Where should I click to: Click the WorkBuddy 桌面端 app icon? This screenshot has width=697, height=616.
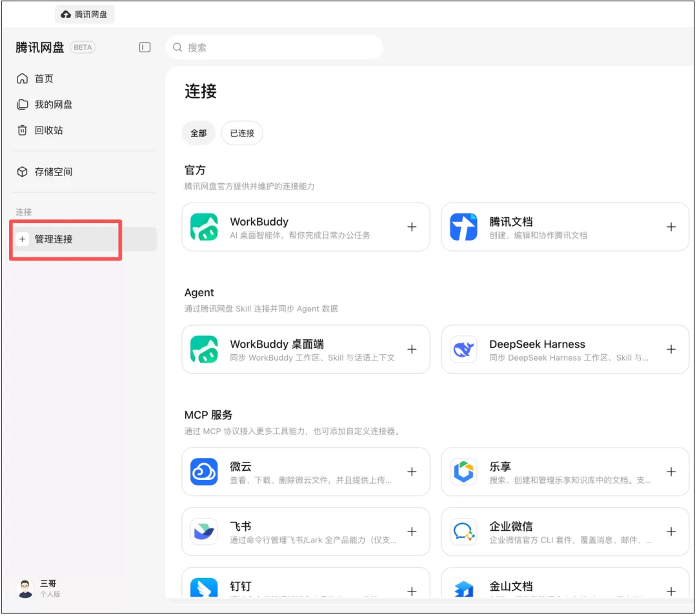[204, 350]
